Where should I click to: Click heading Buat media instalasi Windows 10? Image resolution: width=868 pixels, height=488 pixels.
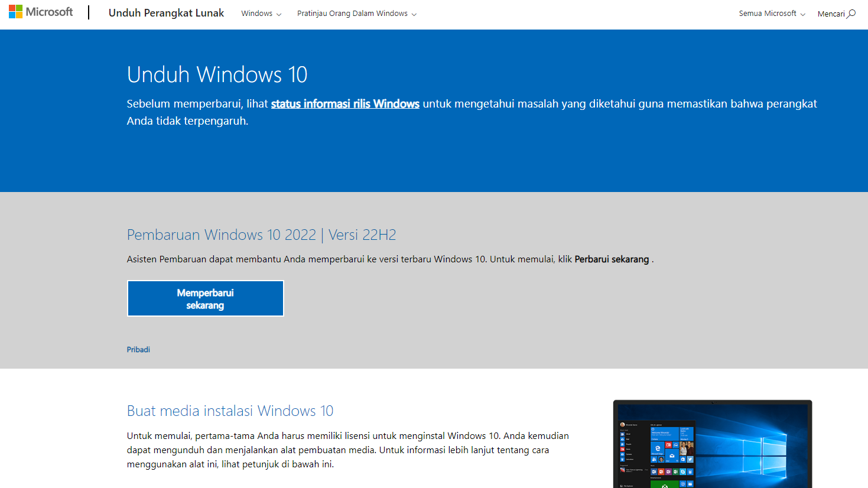(x=230, y=411)
